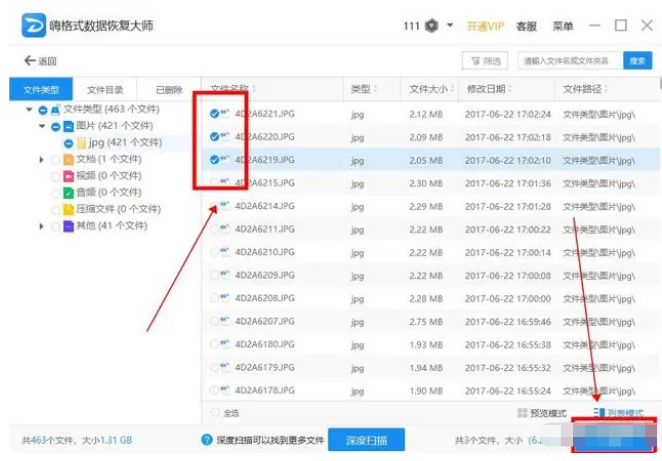Image resolution: width=662 pixels, height=461 pixels.
Task: Open the 筛选 filter button
Action: [485, 61]
